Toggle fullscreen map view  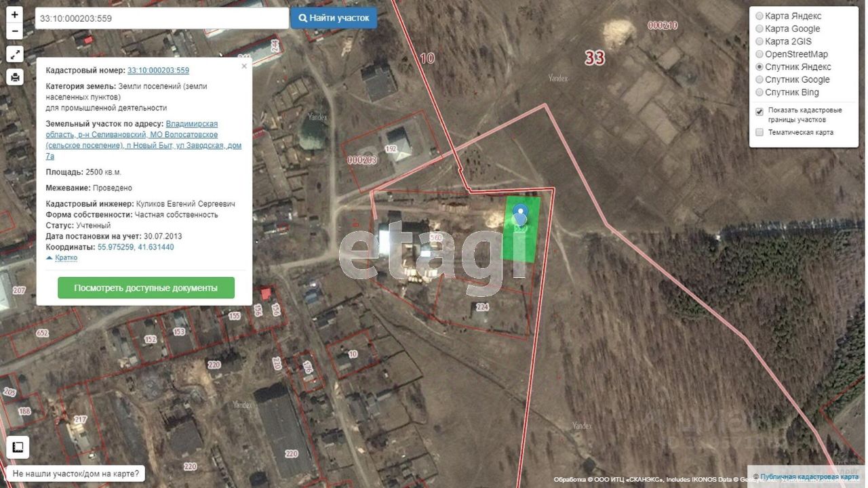tap(15, 54)
